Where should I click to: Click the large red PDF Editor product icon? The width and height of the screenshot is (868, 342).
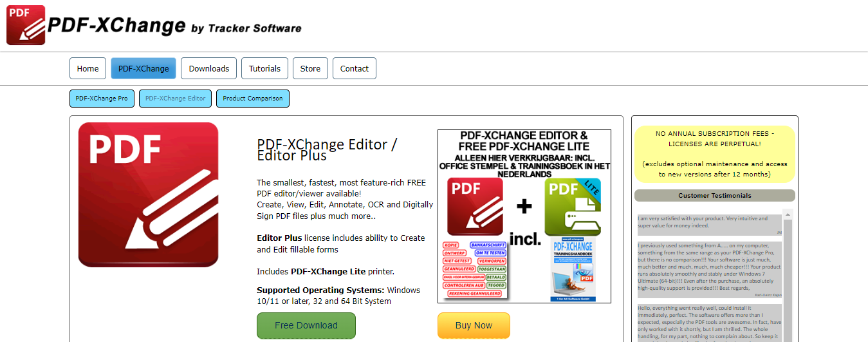(148, 195)
